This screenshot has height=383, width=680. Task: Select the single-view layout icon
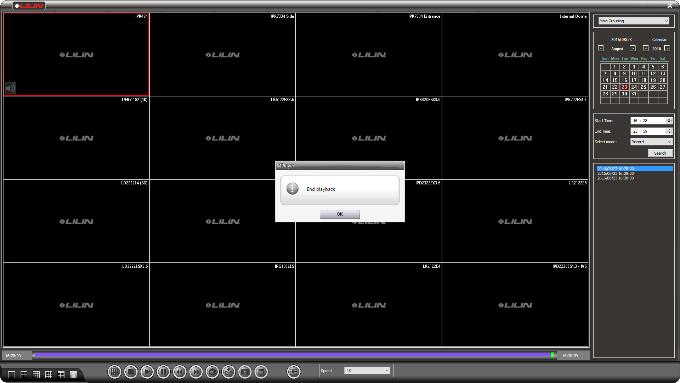(x=11, y=374)
